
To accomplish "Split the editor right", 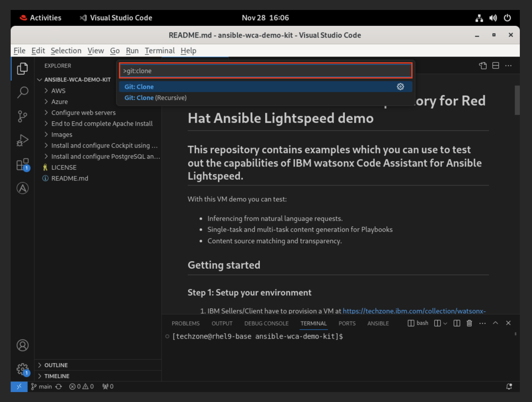I will coord(495,66).
